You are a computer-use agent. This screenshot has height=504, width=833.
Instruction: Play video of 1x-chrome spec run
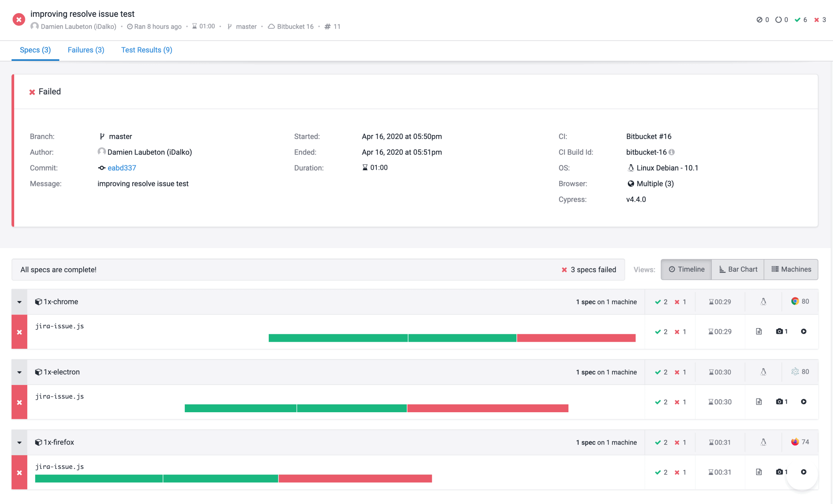click(804, 331)
